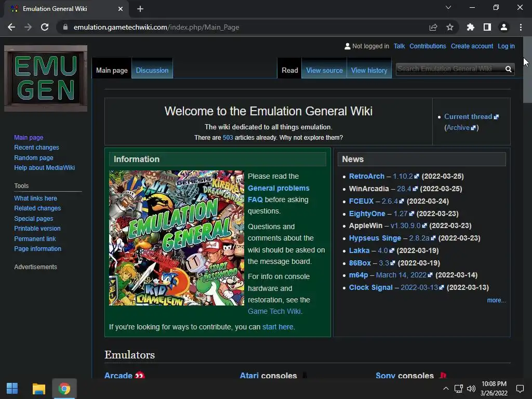
Task: Open a new browser tab
Action: pyautogui.click(x=140, y=9)
